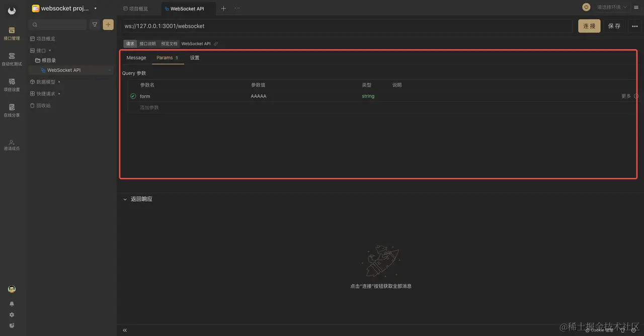The image size is (644, 336).
Task: Switch to the Message tab
Action: pos(136,57)
